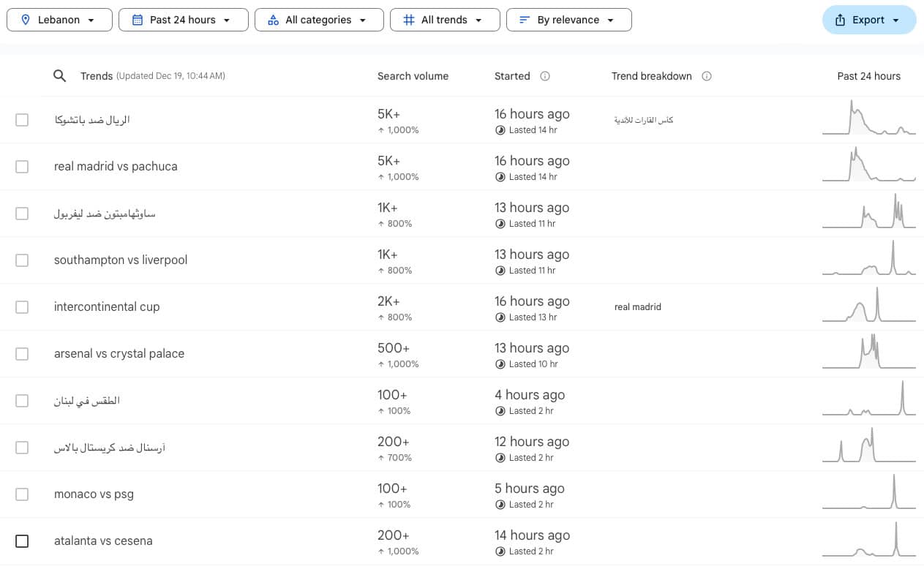Open the real madrid vs pachuca trend
The image size is (924, 569).
pyautogui.click(x=116, y=167)
